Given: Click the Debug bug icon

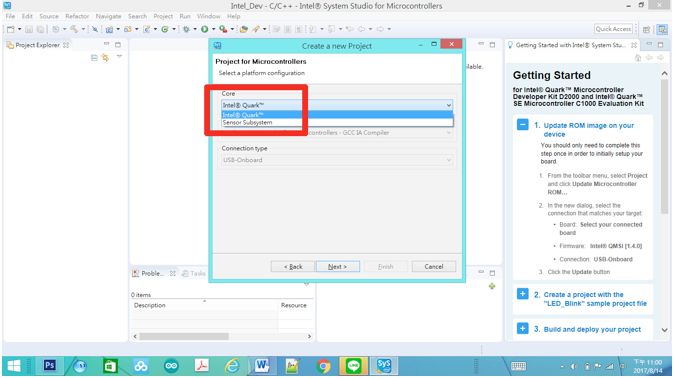Looking at the screenshot, I should [186, 29].
